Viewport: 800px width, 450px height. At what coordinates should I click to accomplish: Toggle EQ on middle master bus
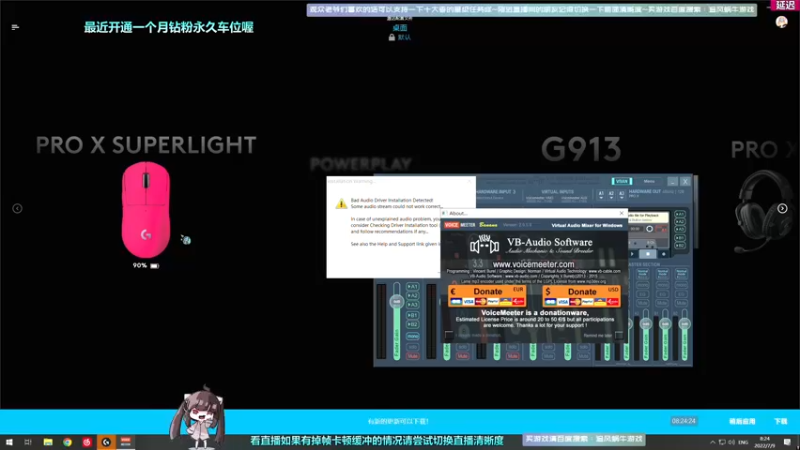(x=662, y=294)
